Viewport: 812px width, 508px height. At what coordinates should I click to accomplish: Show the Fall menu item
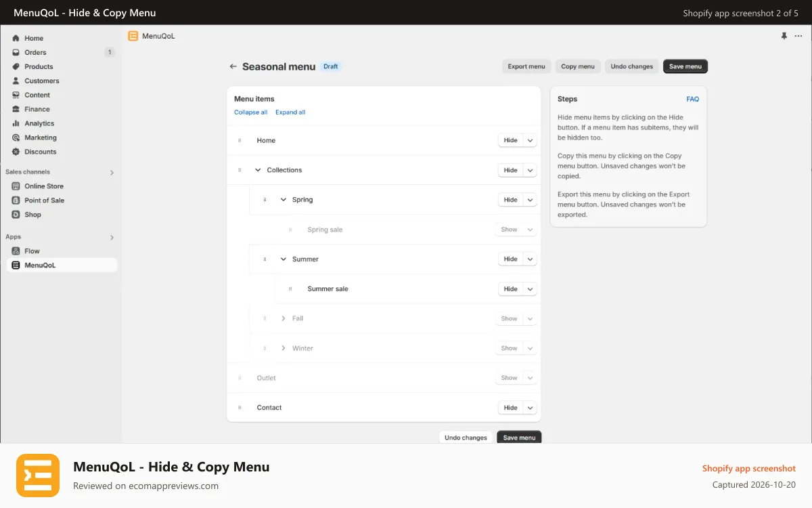click(x=510, y=318)
